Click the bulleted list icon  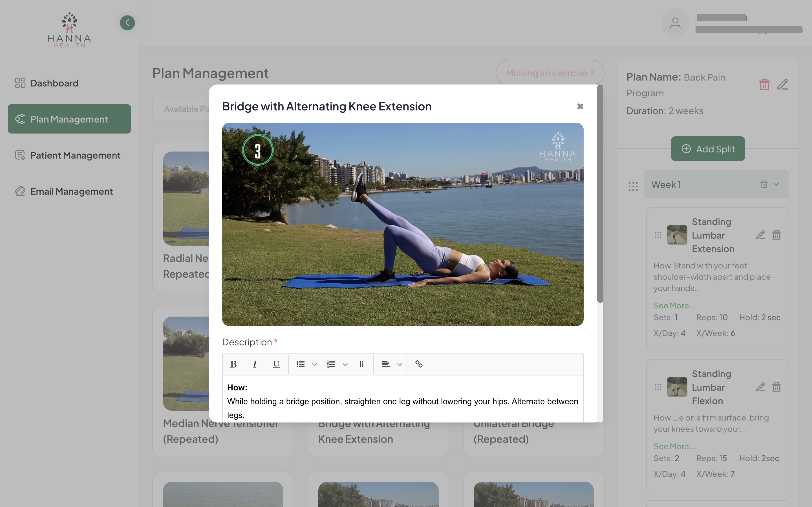[300, 364]
